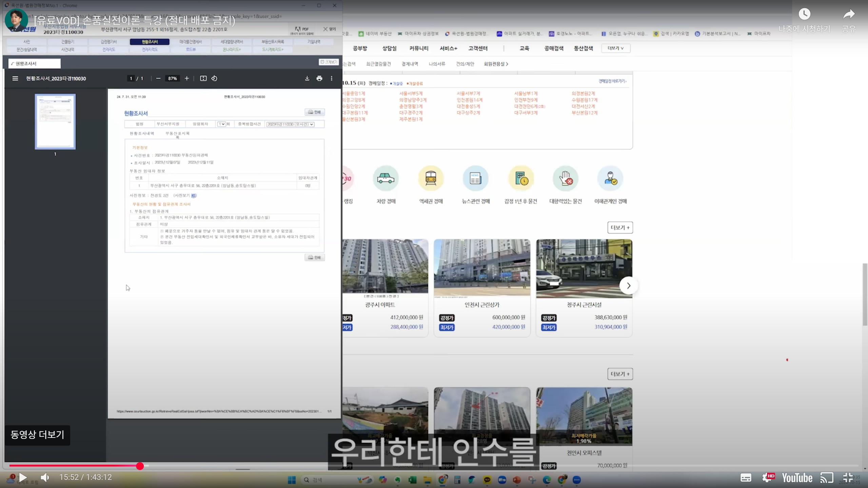The width and height of the screenshot is (868, 488).
Task: Expand the 더보기 navigation dropdown
Action: (x=616, y=48)
